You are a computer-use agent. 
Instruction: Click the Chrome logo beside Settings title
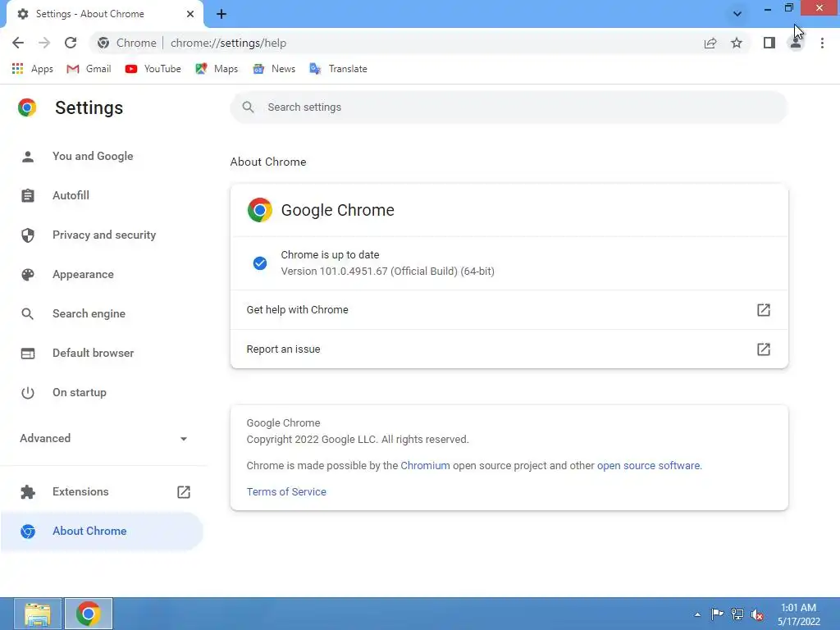[27, 107]
